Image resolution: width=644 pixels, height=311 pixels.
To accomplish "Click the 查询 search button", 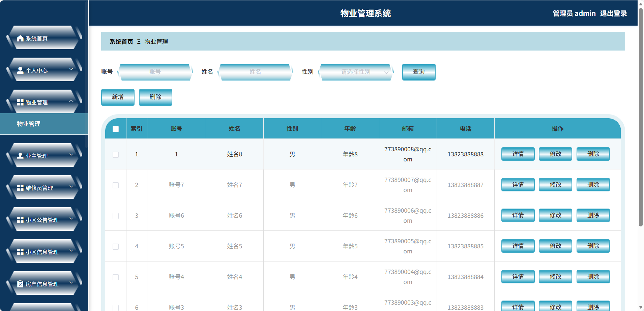I will pos(419,72).
